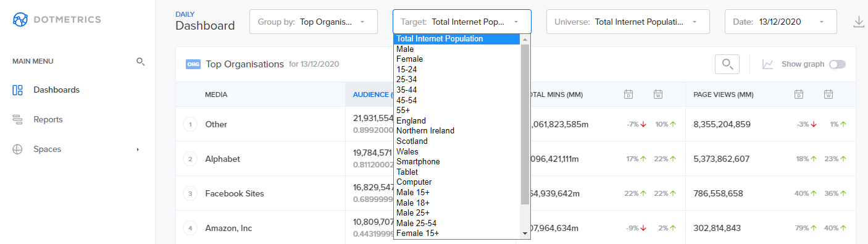Click the scroll down arrow of target list
This screenshot has height=244, width=868.
pos(525,233)
